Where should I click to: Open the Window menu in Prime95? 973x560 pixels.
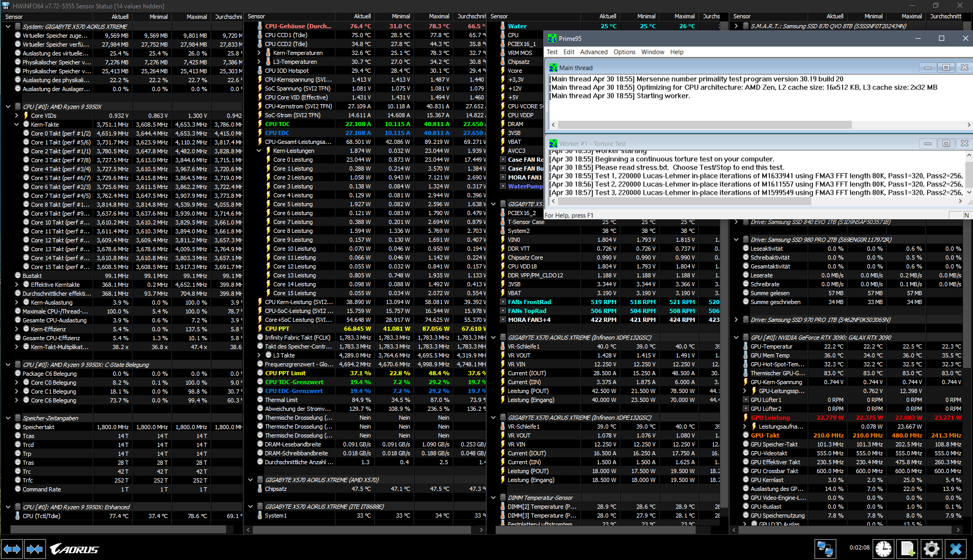pos(653,52)
